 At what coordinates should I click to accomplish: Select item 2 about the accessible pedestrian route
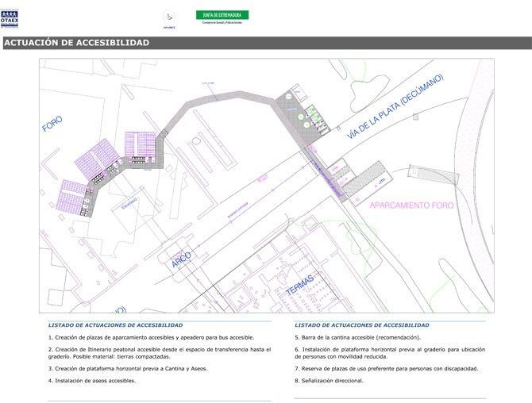(x=159, y=352)
